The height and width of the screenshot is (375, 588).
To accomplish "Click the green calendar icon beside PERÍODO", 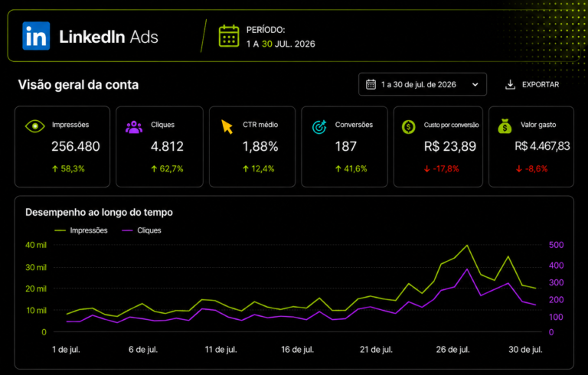I will point(229,36).
